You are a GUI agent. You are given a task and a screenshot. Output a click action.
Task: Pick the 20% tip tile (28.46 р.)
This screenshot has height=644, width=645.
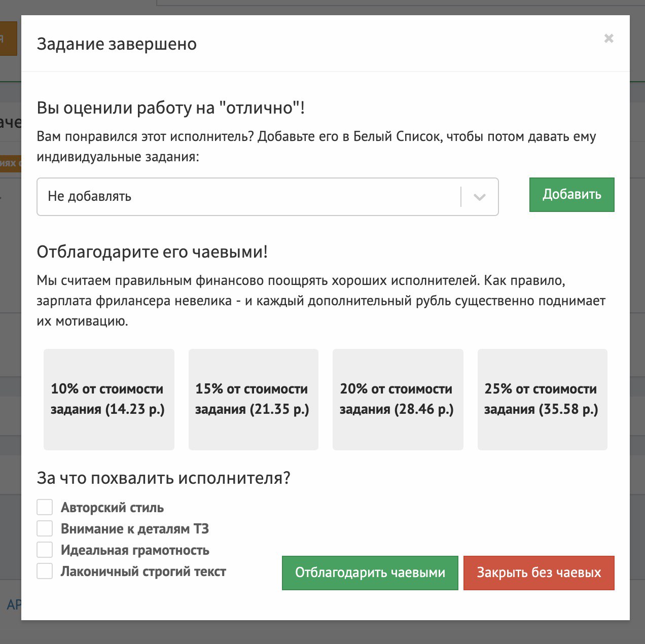[398, 399]
